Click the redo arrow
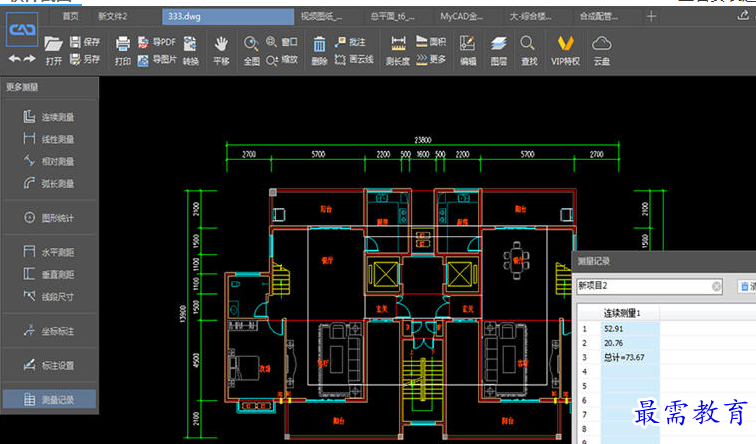 30,58
